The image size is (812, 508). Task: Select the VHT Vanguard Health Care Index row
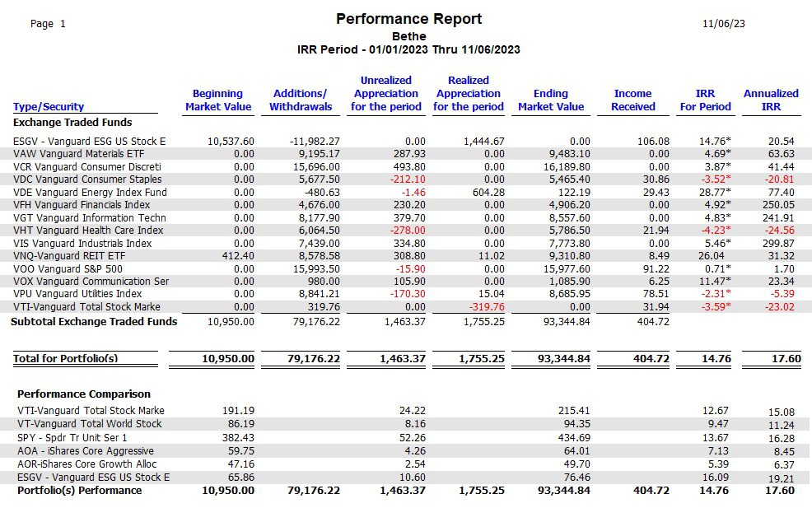point(406,230)
